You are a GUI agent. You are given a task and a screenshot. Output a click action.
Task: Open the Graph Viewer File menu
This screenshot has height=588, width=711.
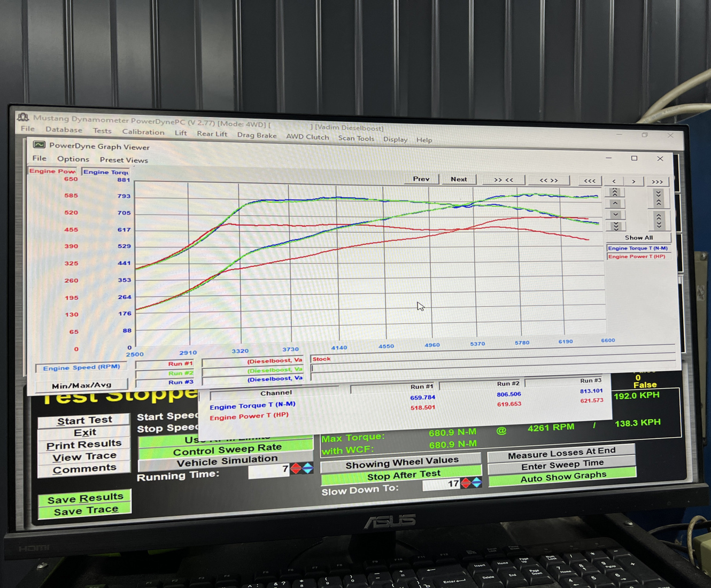39,158
